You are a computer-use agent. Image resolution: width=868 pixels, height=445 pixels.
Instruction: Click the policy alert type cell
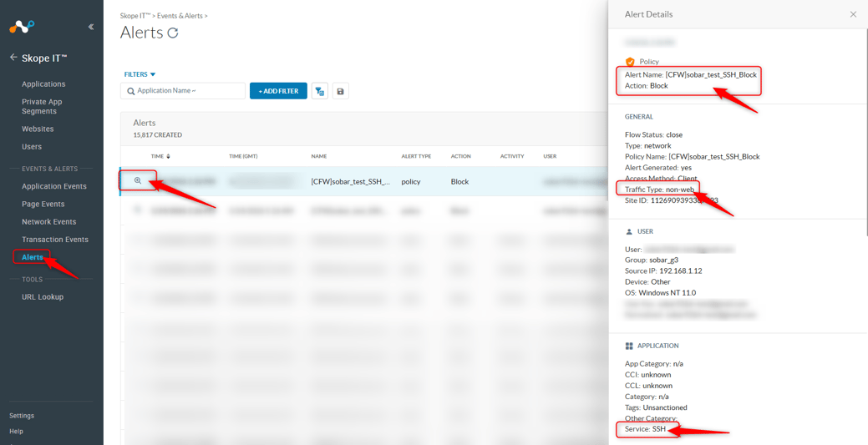(412, 181)
